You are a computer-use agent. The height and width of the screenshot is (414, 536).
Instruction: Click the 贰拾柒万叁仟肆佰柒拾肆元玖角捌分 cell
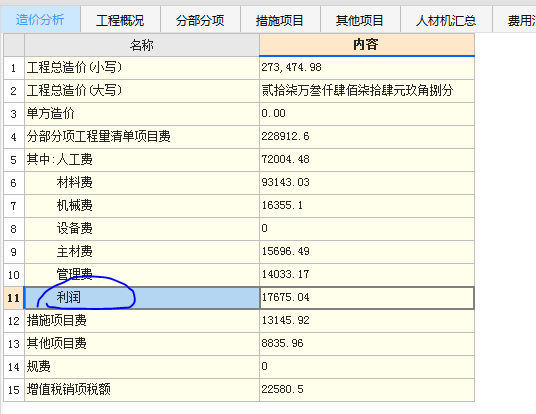(x=367, y=91)
